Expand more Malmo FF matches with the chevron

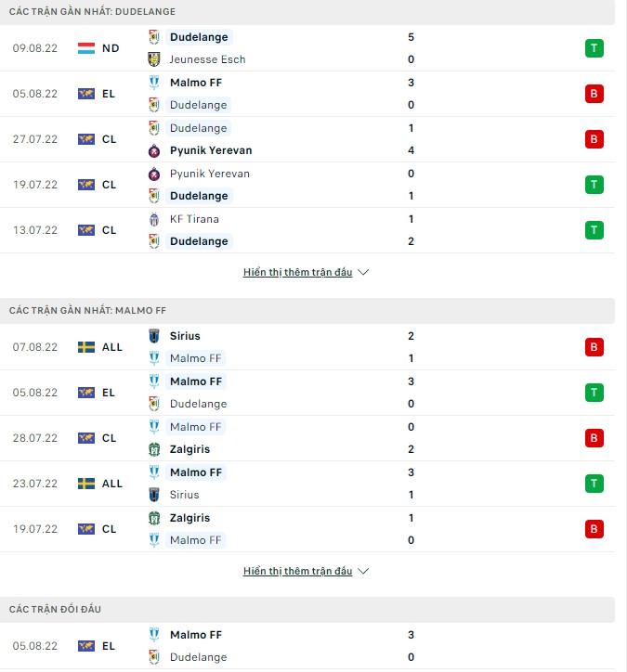pyautogui.click(x=363, y=572)
